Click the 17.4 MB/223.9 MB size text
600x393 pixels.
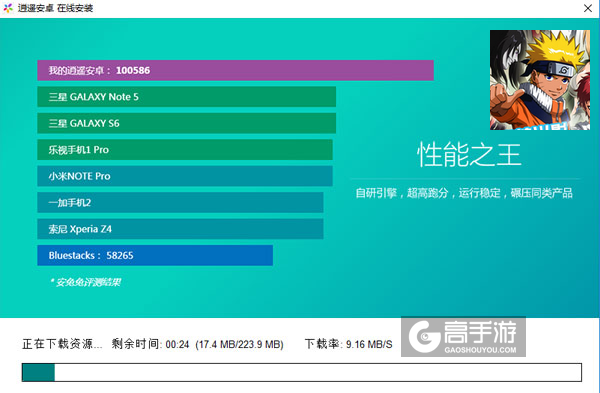239,344
